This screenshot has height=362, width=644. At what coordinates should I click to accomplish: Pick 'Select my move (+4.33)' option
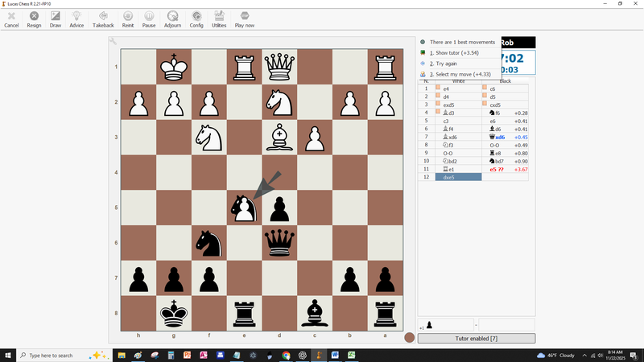(x=464, y=74)
